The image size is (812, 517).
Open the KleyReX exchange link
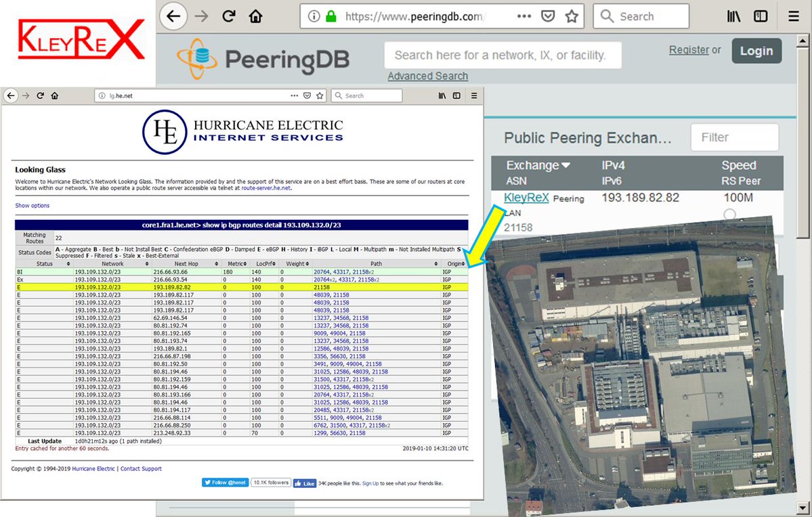coord(526,197)
